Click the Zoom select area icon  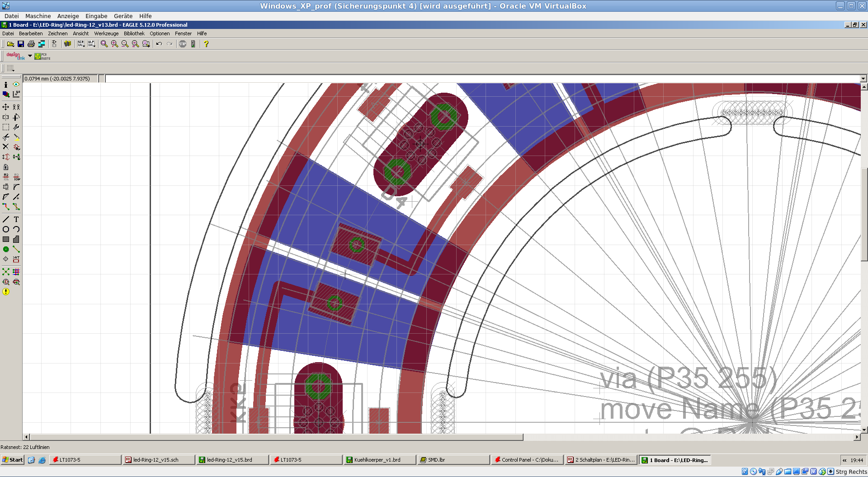tap(146, 44)
